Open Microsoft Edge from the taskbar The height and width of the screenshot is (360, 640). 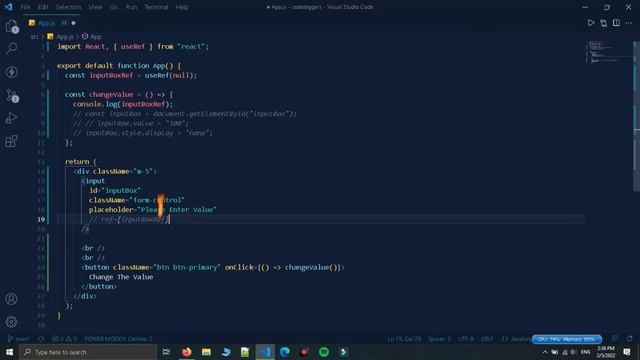284,352
